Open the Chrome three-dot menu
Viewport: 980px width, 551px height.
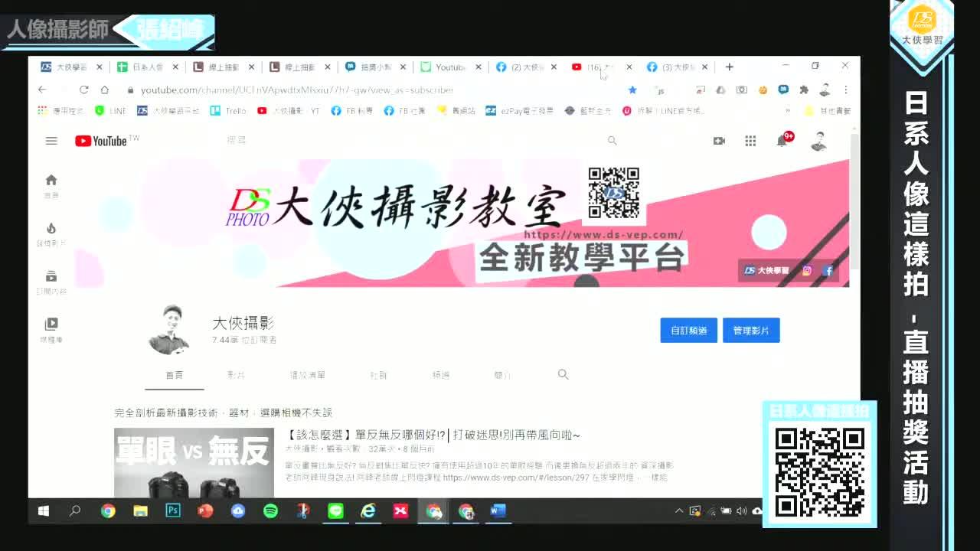(845, 90)
